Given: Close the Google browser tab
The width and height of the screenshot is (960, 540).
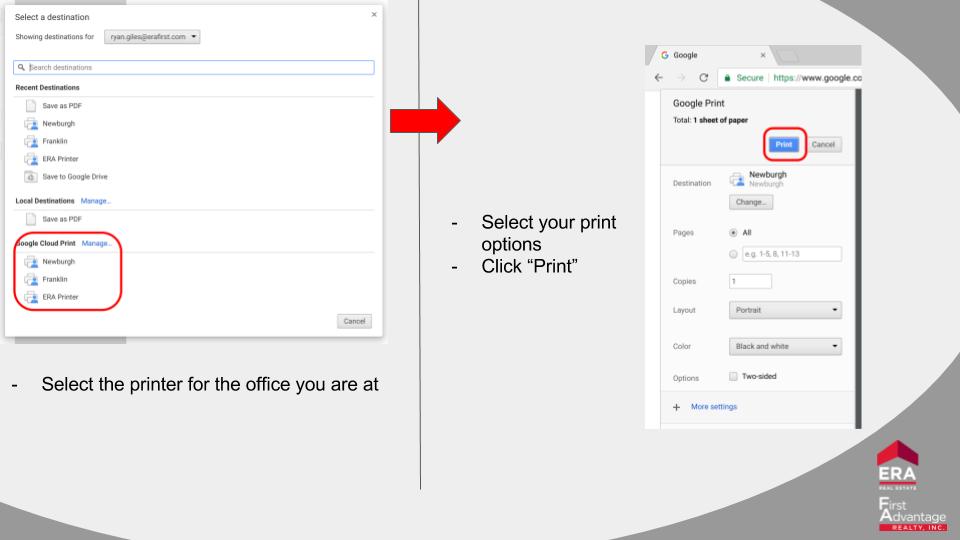Looking at the screenshot, I should [x=763, y=55].
